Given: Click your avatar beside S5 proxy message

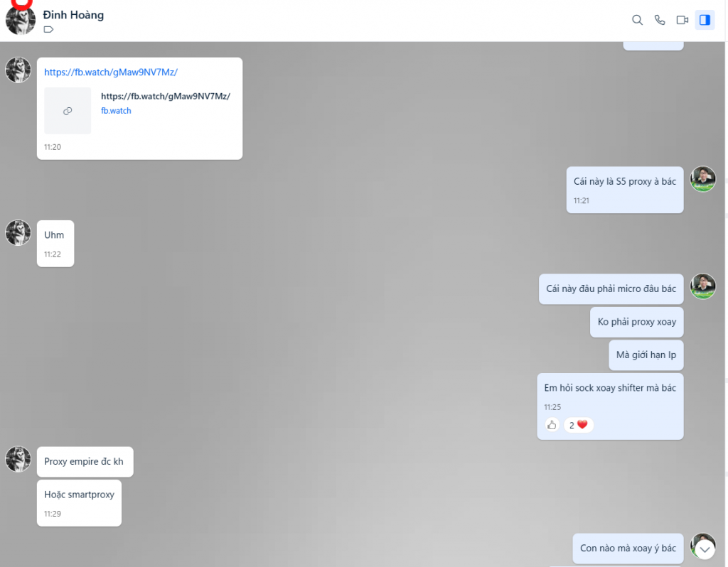Looking at the screenshot, I should click(x=702, y=179).
